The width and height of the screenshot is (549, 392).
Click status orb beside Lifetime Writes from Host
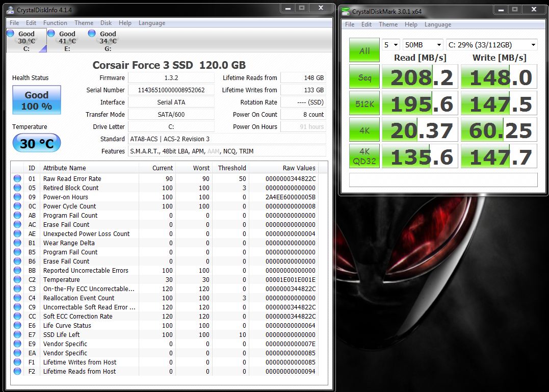pyautogui.click(x=17, y=362)
